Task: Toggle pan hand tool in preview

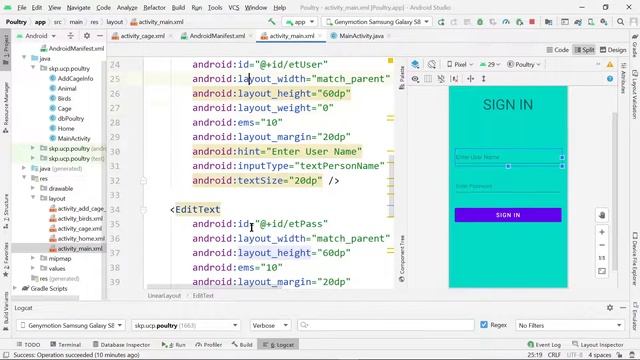Action: (x=602, y=215)
